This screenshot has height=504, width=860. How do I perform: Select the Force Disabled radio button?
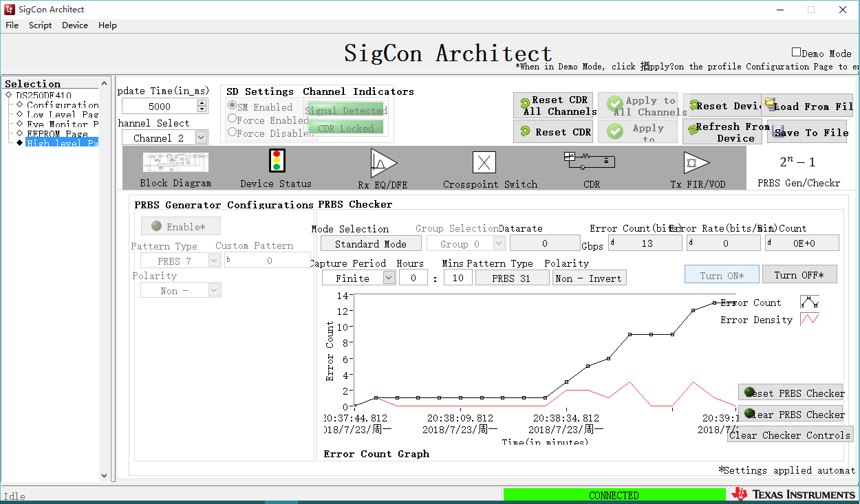[x=232, y=132]
